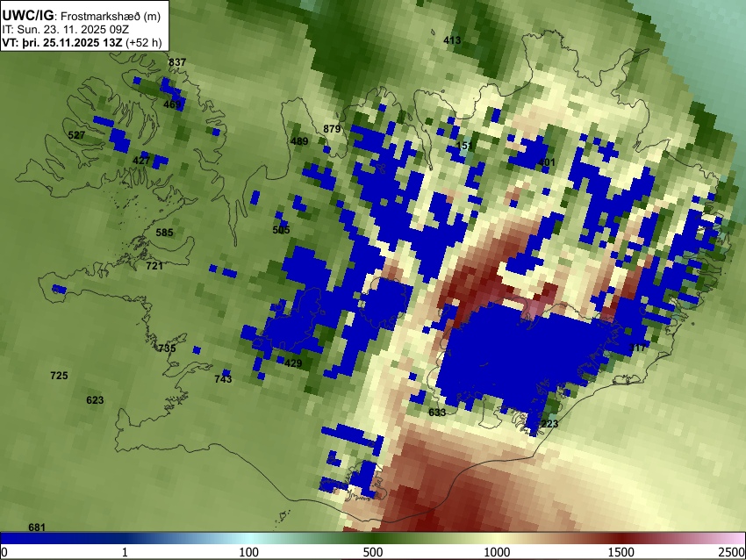Click the map value 721
This screenshot has height=560, width=746.
point(154,265)
